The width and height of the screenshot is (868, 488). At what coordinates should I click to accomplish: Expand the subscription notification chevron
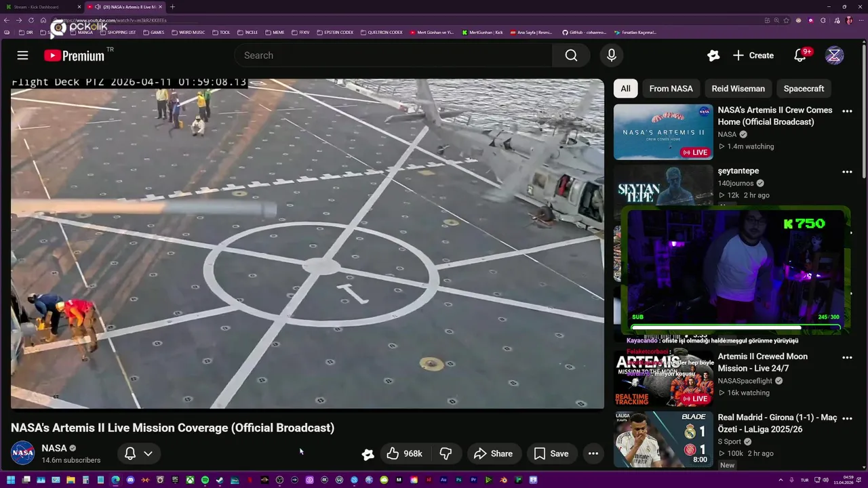tap(148, 453)
